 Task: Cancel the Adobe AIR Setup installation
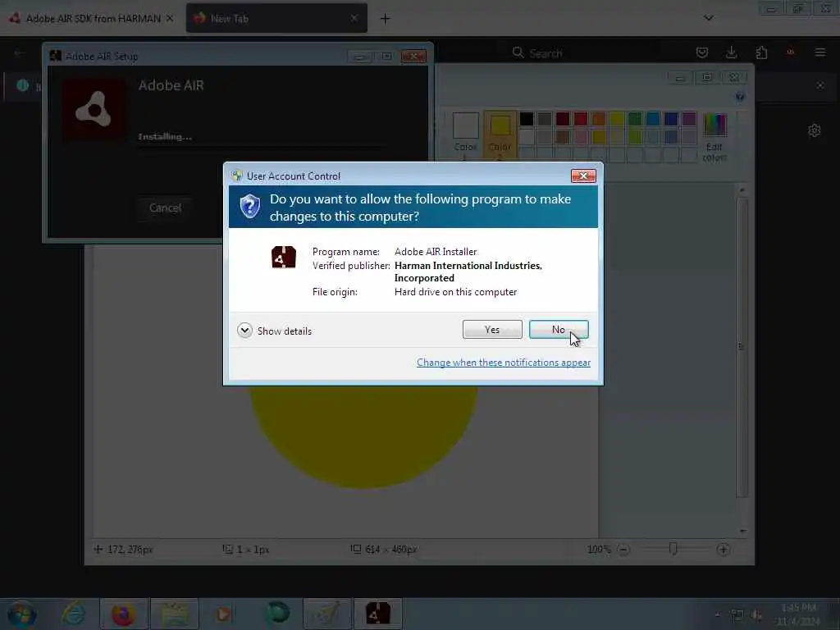tap(165, 208)
